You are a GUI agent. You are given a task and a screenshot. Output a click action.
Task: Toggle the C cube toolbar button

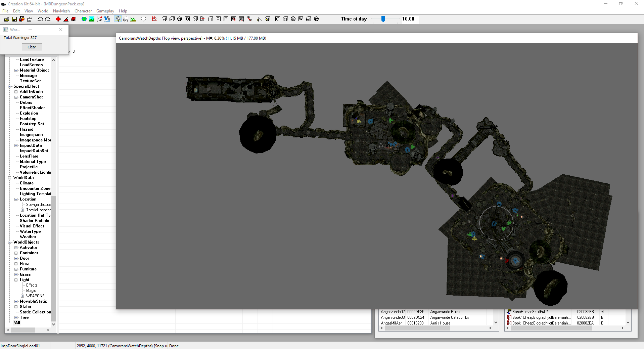[285, 19]
